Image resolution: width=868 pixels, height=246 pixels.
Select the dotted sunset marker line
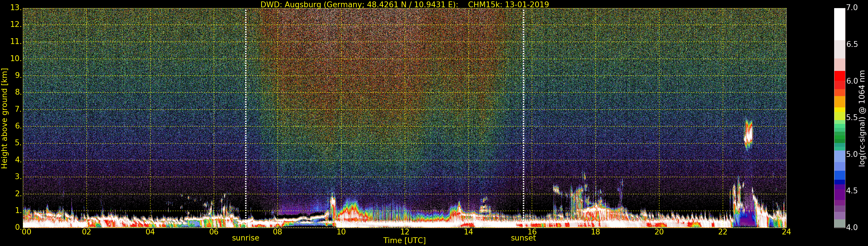(x=523, y=118)
